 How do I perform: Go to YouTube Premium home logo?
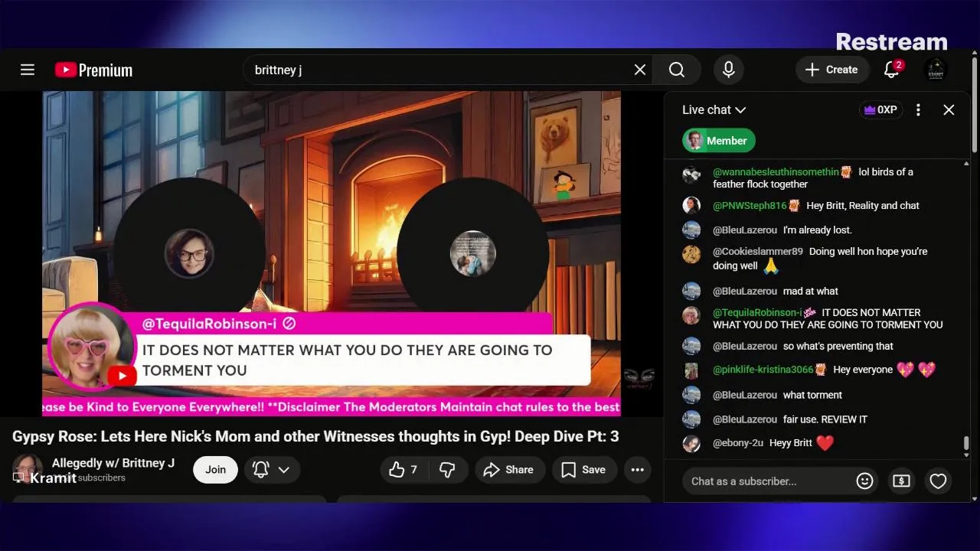click(93, 70)
